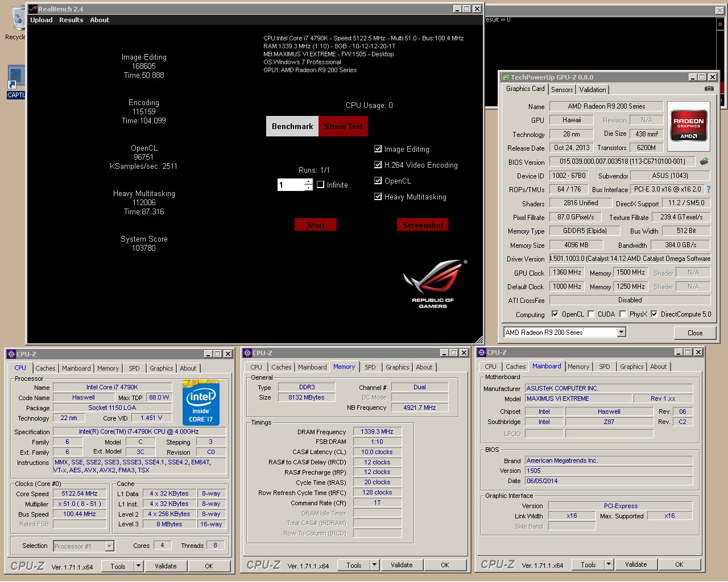Toggle GPU-Z OpenCL computing checkbox
Screen dimensions: 728x582
coord(555,314)
